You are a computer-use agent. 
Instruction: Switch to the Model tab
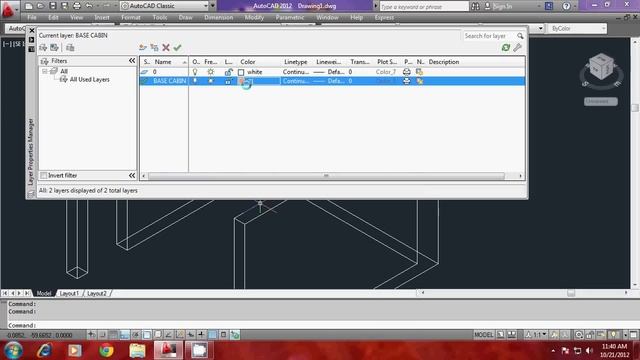point(44,293)
